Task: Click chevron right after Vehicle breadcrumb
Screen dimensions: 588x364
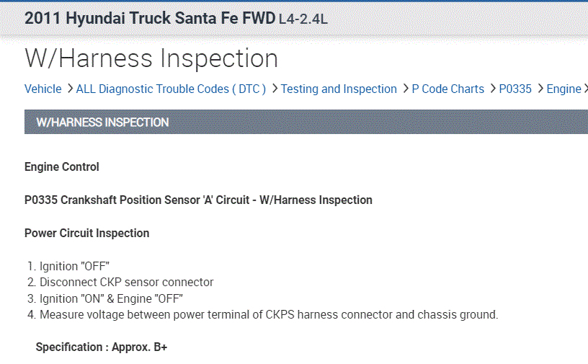Action: (x=70, y=89)
